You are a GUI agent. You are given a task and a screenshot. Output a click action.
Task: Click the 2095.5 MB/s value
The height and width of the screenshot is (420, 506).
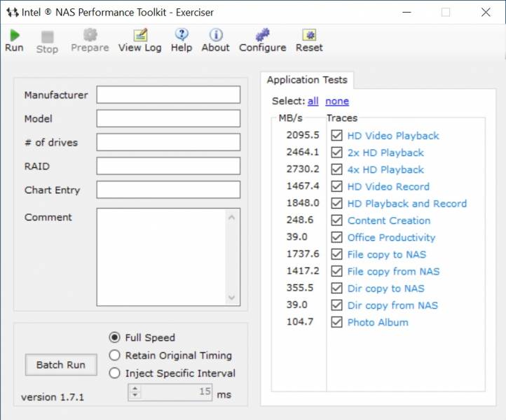(x=303, y=135)
